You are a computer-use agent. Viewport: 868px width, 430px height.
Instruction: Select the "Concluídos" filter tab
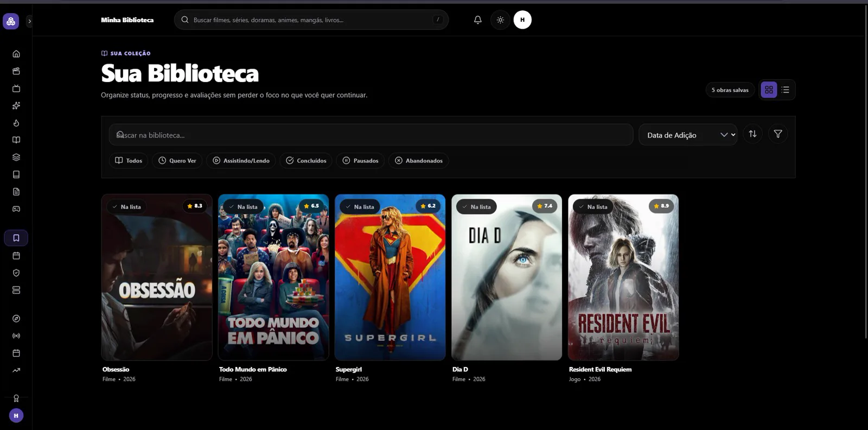[x=306, y=161]
